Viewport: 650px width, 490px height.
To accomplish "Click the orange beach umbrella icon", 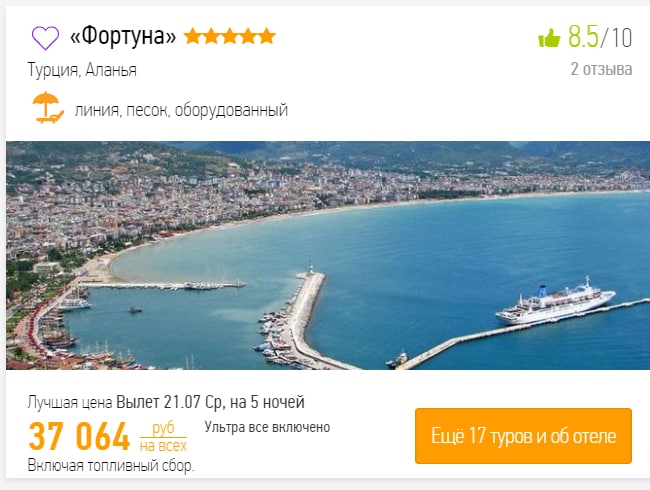I will tap(48, 108).
